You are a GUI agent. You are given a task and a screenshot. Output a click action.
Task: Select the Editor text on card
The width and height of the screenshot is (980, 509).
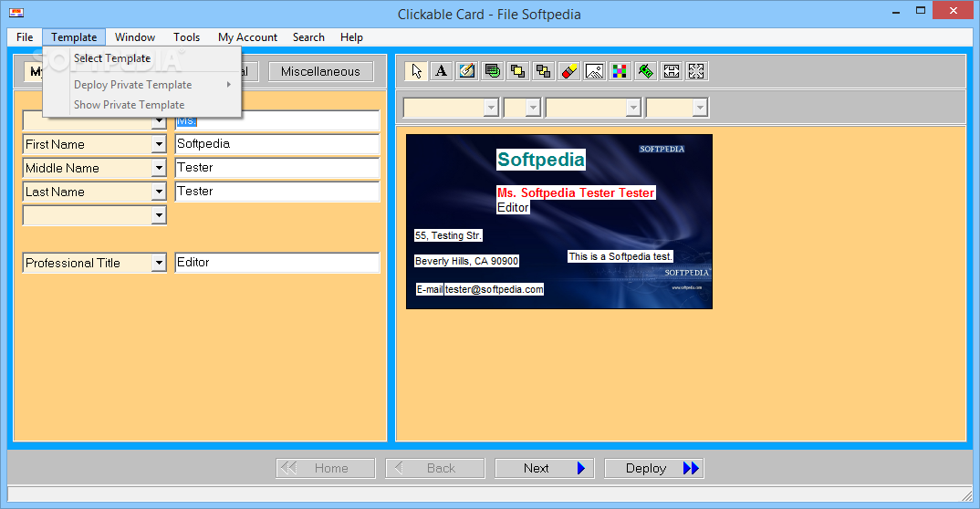513,207
